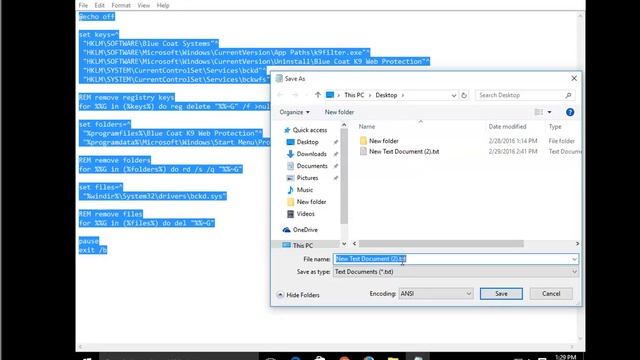Image resolution: width=640 pixels, height=360 pixels.
Task: Open the More view options arrow
Action: click(x=549, y=112)
